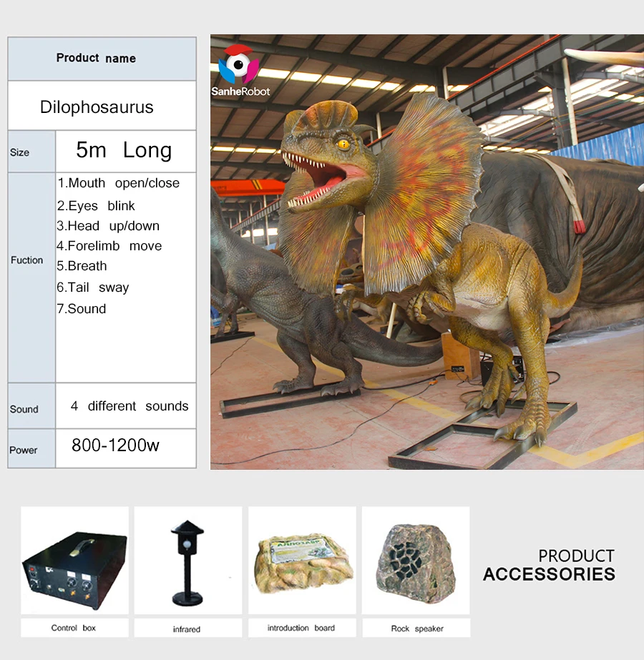Click the SanheRobot logo icon
This screenshot has width=644, height=660.
(x=238, y=64)
